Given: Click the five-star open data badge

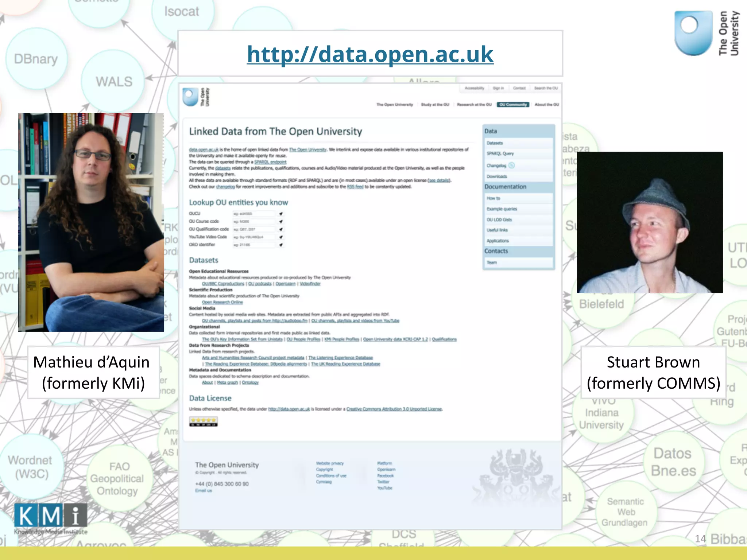Looking at the screenshot, I should click(x=203, y=421).
